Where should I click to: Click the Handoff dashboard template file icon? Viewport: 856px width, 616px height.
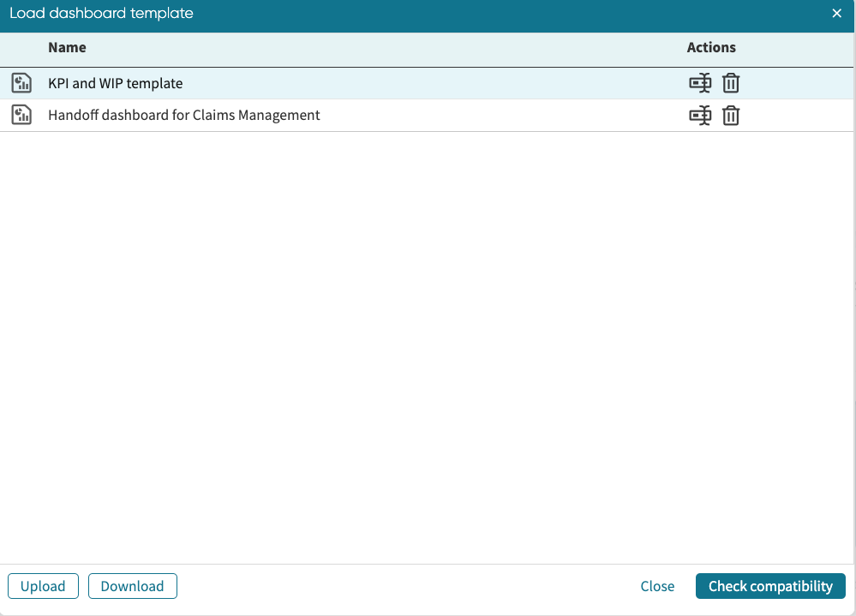(x=21, y=115)
